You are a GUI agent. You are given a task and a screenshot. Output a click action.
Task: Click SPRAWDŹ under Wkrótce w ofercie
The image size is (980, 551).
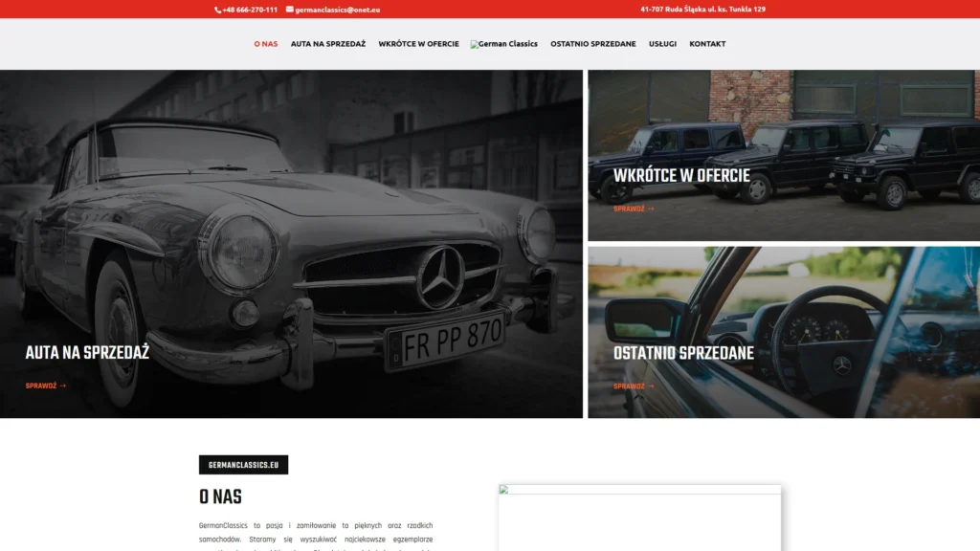coord(634,209)
